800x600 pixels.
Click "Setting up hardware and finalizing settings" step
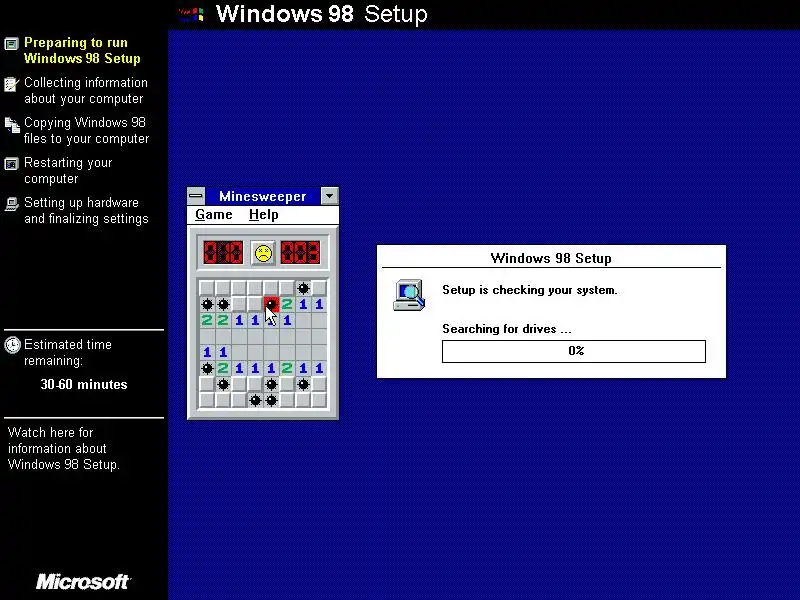(86, 210)
